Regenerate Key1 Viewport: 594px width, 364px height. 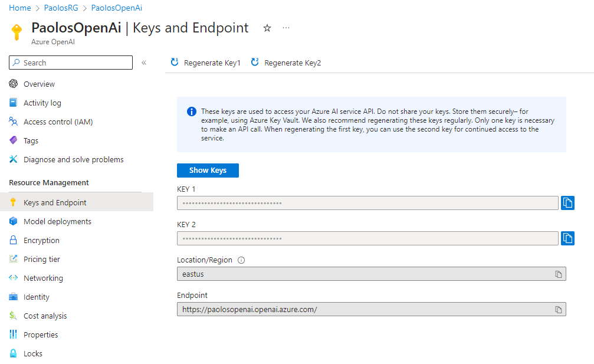pos(206,63)
